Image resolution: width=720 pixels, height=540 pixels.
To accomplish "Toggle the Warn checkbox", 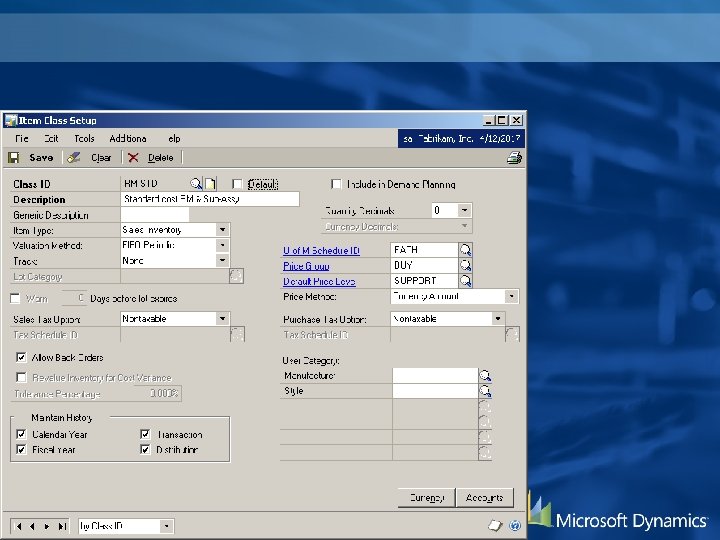I will tap(15, 299).
